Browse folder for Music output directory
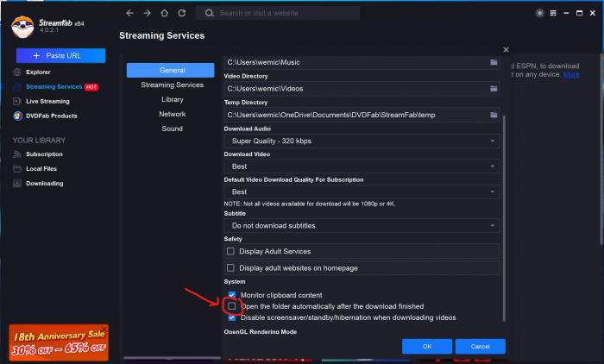 (x=494, y=62)
